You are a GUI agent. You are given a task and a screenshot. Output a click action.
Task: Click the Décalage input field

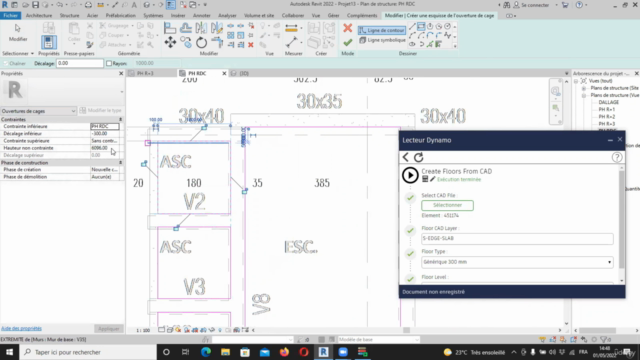pyautogui.click(x=80, y=63)
